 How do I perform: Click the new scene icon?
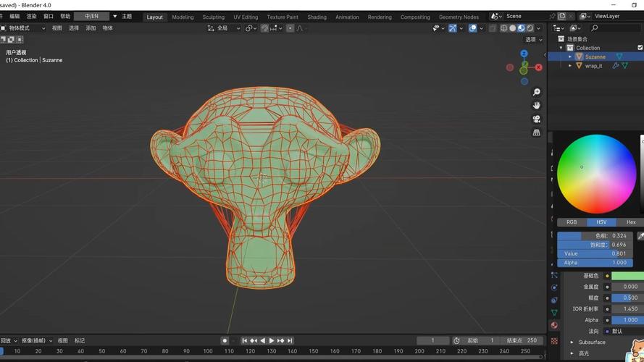pos(562,16)
